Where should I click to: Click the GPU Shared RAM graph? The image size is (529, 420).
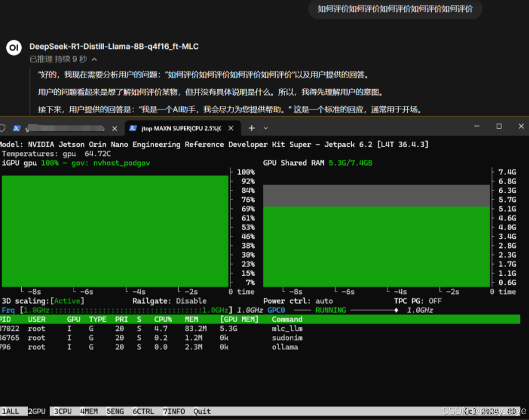pos(377,236)
